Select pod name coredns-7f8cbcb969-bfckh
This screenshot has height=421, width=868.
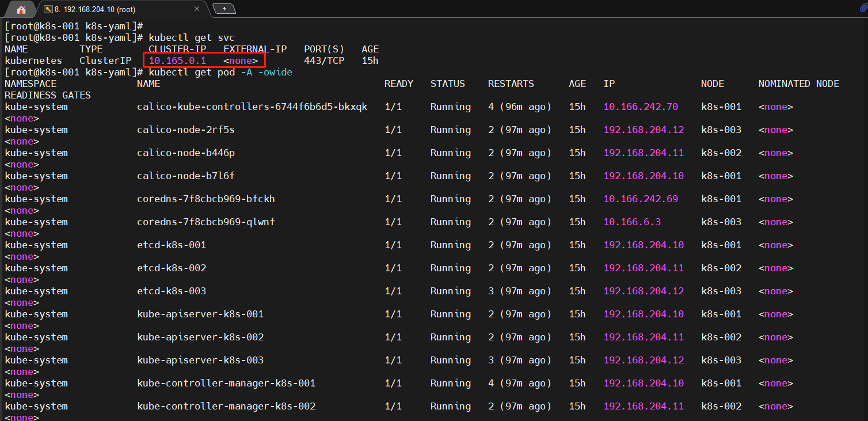point(206,199)
